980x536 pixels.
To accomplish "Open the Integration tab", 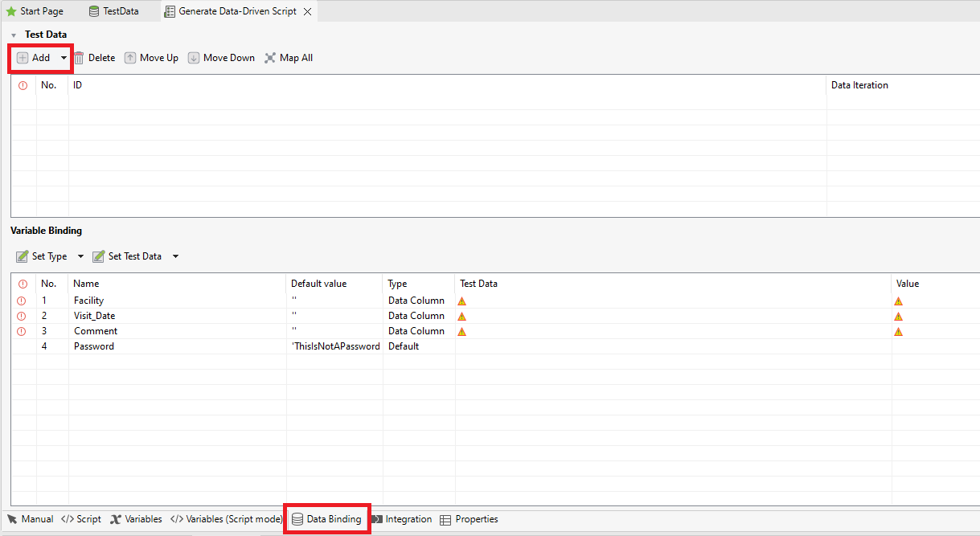I will click(402, 519).
